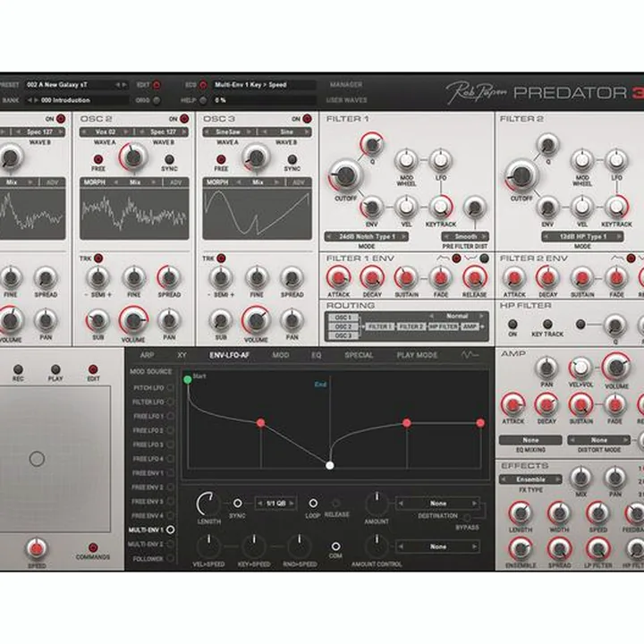
Task: Click the HELP button
Action: point(203,100)
